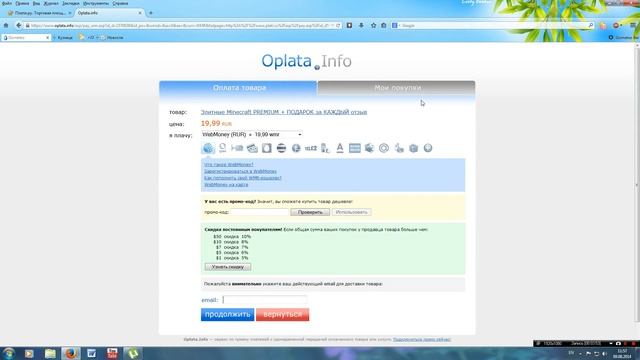The height and width of the screenshot is (360, 640).
Task: Select the striped ball payment icon
Action: tap(281, 148)
